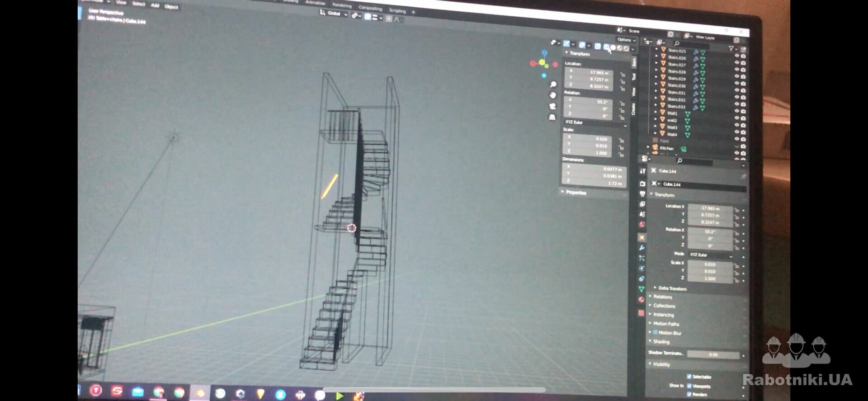This screenshot has height=401, width=868.
Task: Open Particles properties tab icon
Action: point(642,258)
